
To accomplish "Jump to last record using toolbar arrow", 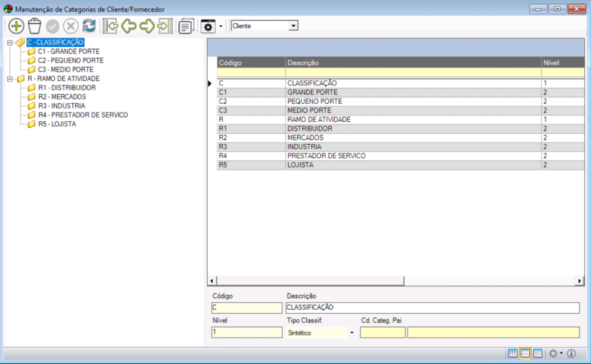I will (165, 26).
